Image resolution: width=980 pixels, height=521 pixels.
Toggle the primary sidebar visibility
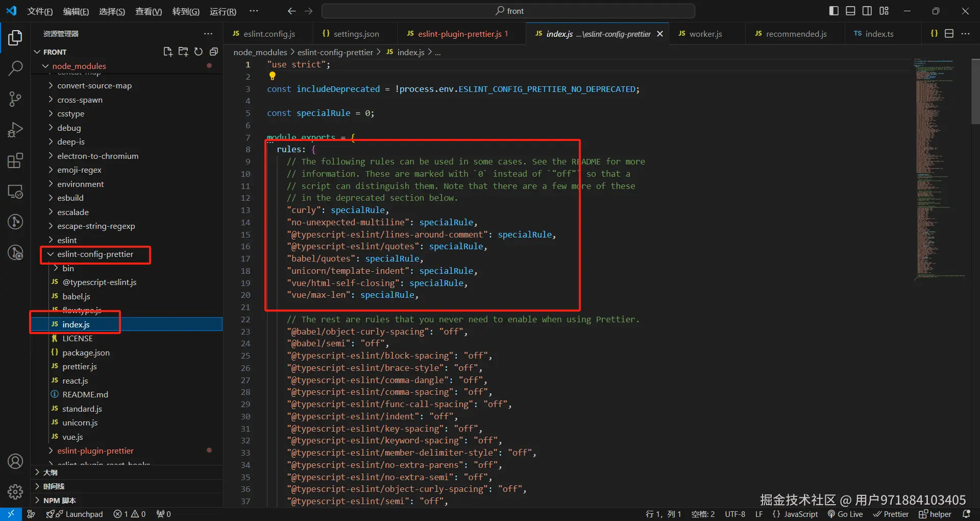pos(834,11)
